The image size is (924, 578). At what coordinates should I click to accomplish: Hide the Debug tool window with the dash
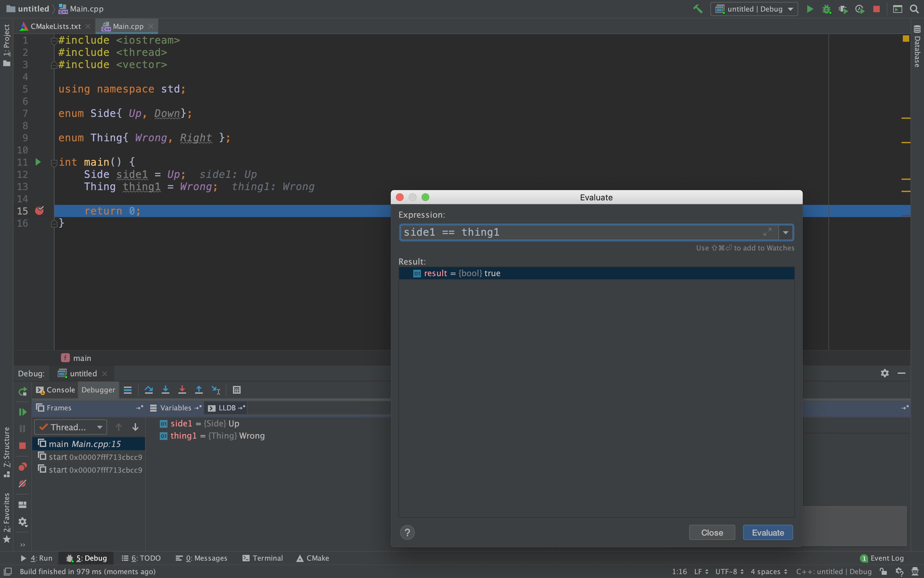point(902,373)
